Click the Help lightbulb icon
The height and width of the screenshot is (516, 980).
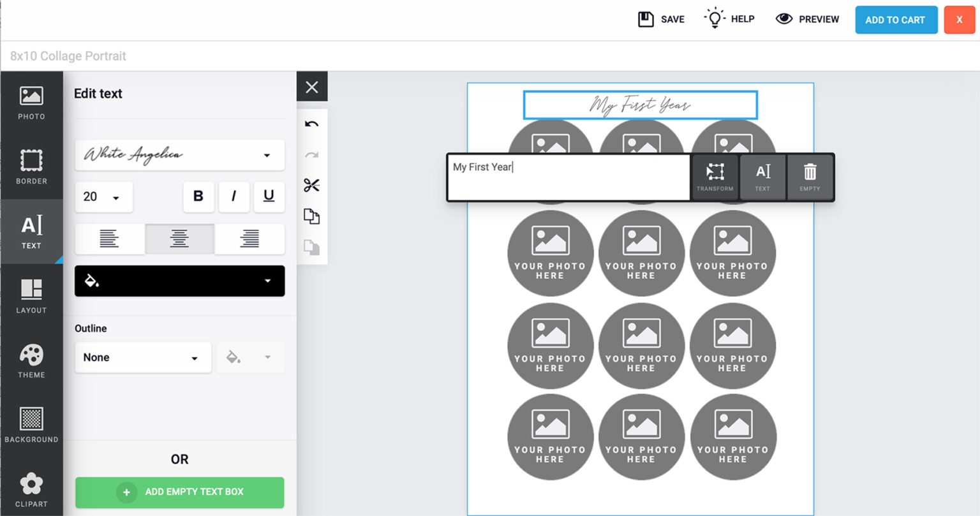coord(715,18)
